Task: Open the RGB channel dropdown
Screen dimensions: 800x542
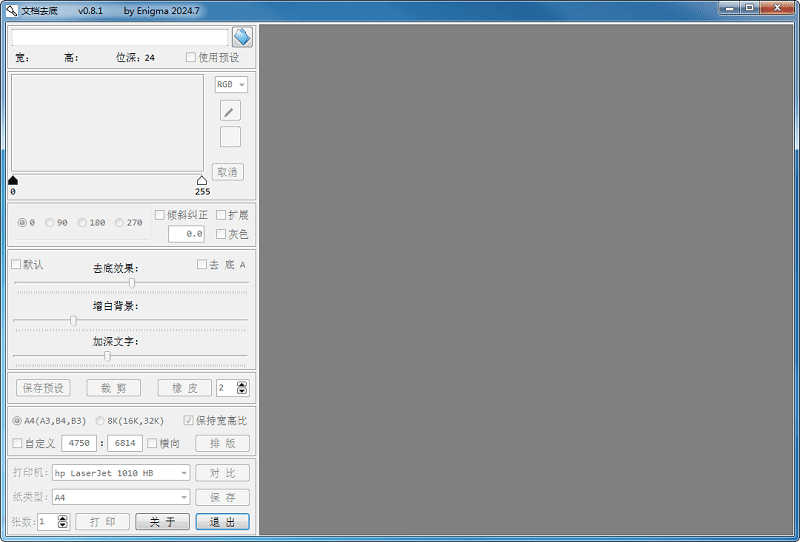Action: (x=231, y=85)
